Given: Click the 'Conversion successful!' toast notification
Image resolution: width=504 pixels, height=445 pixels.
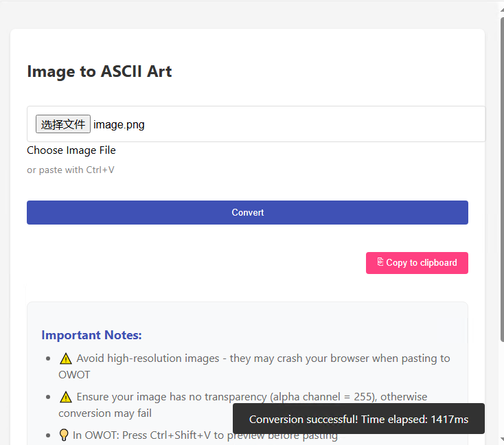Looking at the screenshot, I should 358,419.
